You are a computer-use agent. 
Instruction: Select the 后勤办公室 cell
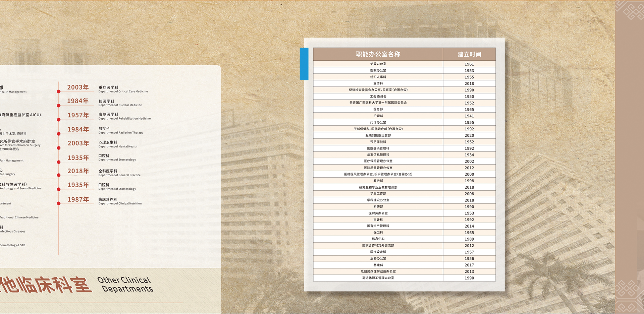[378, 258]
